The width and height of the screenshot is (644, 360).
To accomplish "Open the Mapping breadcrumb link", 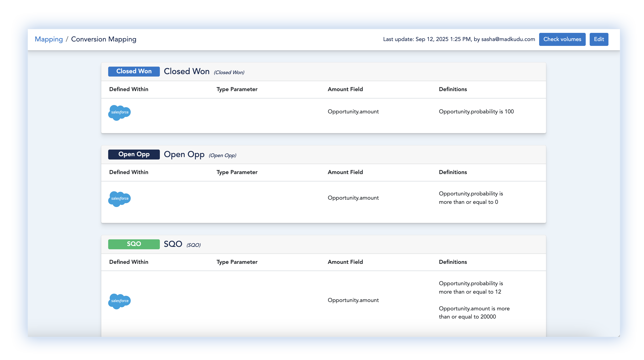I will pos(49,39).
